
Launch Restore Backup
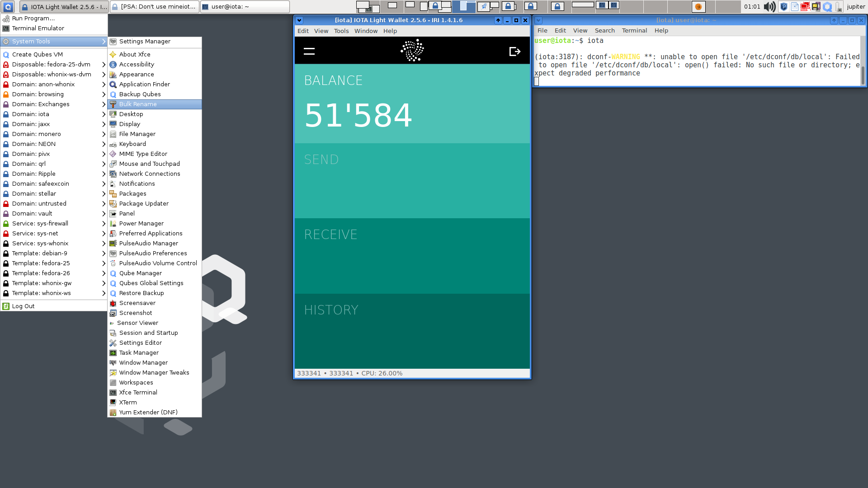click(155, 293)
